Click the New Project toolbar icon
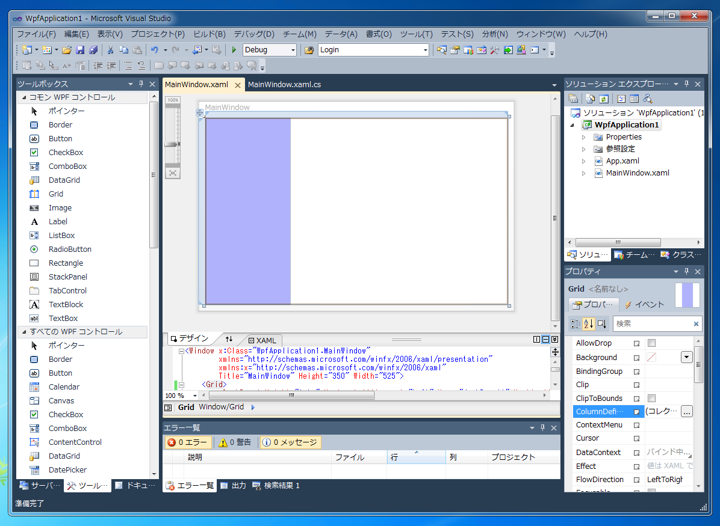Viewport: 720px width, 526px height. pos(27,50)
